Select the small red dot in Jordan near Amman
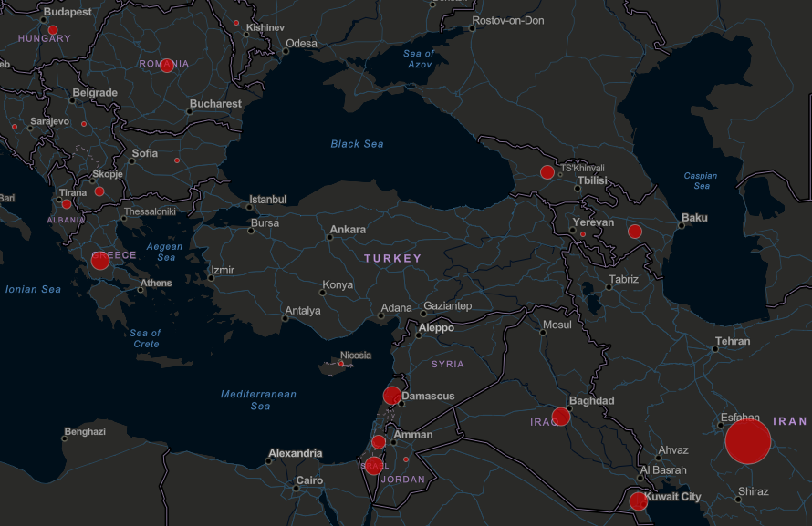 pos(406,459)
